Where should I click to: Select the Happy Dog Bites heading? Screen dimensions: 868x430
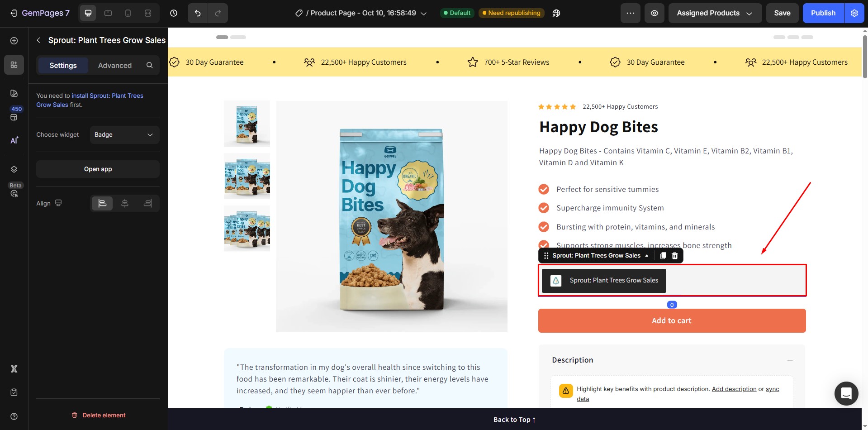(598, 127)
